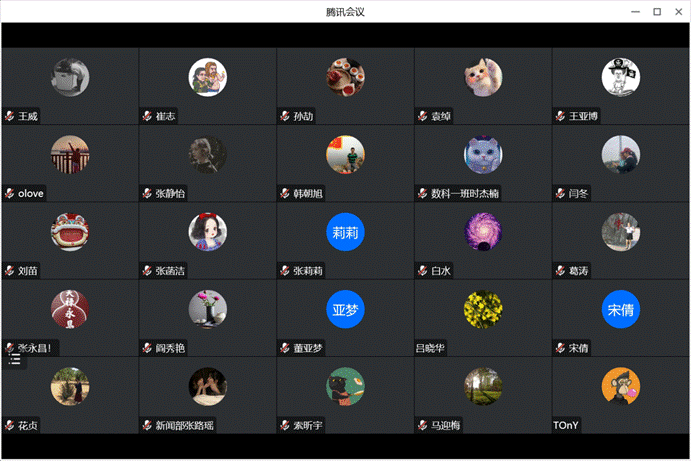Click the blue 宋倩 avatar
The width and height of the screenshot is (691, 461).
(x=620, y=309)
